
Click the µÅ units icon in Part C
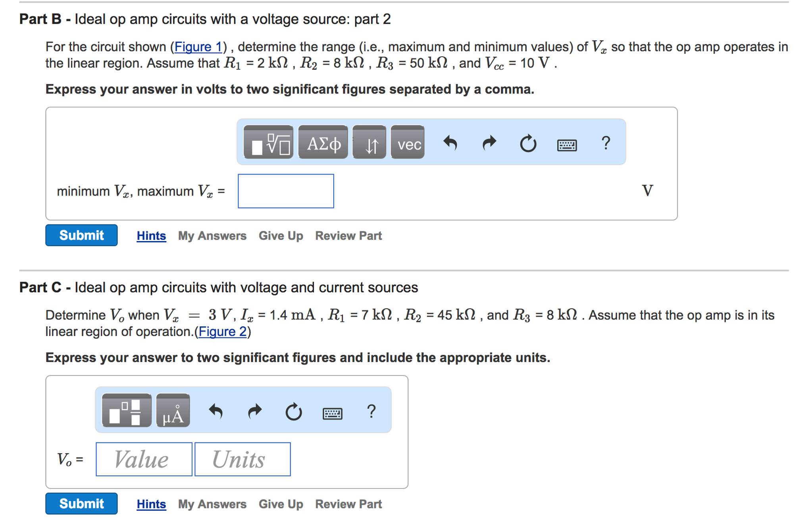tap(173, 411)
